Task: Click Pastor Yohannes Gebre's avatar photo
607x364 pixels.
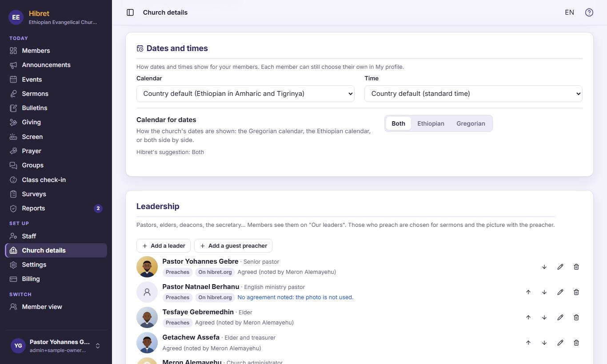Action: click(147, 267)
